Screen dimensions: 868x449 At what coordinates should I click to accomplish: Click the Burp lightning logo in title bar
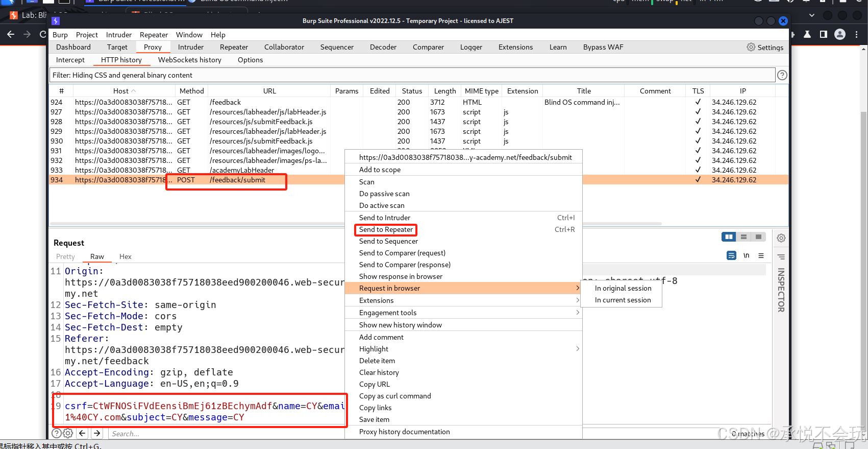(56, 21)
